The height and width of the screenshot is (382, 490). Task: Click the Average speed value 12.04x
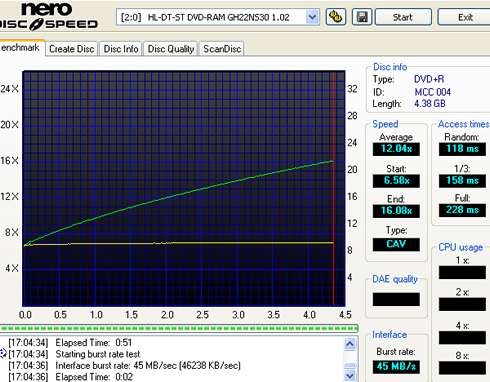coord(396,149)
